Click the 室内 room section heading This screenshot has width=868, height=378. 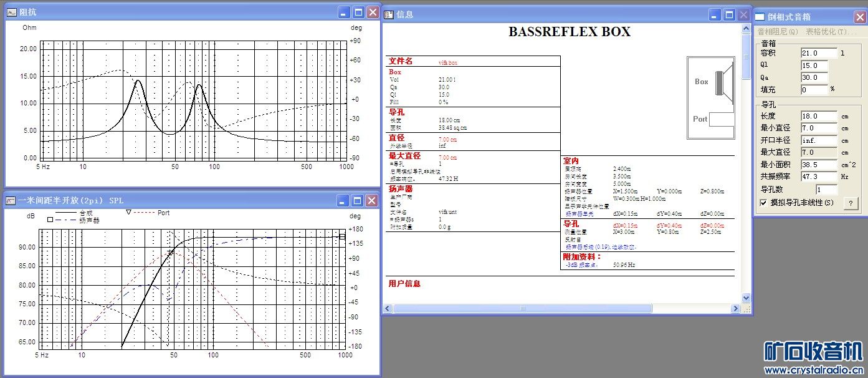pos(571,161)
